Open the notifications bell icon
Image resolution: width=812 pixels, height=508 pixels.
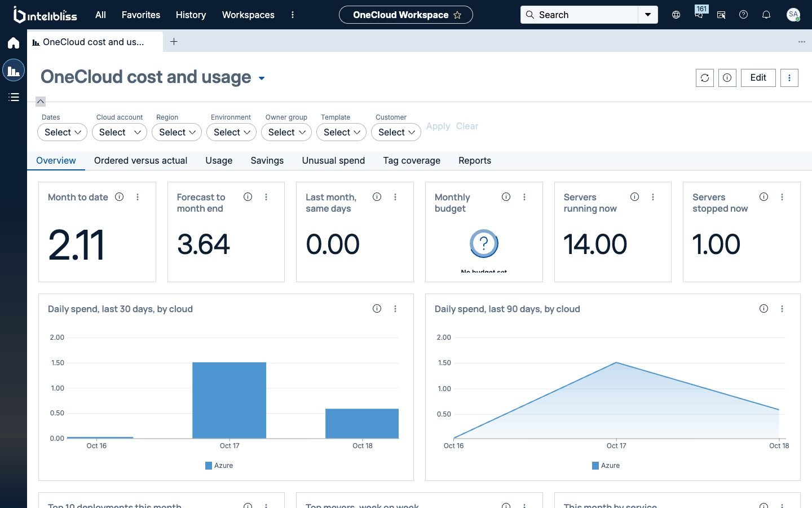click(x=766, y=15)
